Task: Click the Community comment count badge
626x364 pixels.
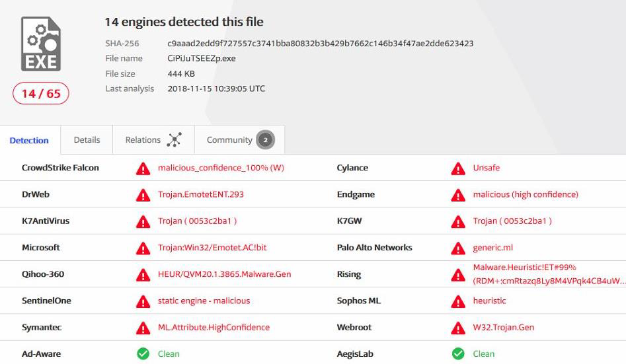Action: (x=266, y=140)
